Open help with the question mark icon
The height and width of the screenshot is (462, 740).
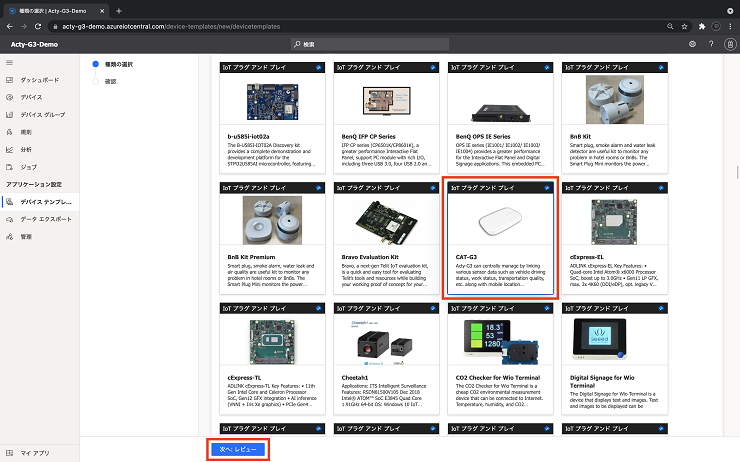point(711,44)
